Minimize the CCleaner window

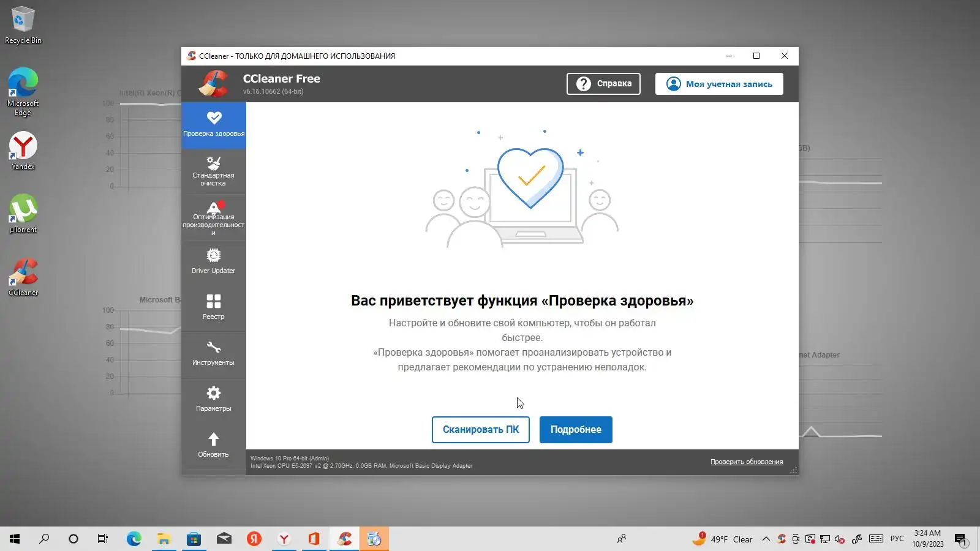click(x=729, y=56)
